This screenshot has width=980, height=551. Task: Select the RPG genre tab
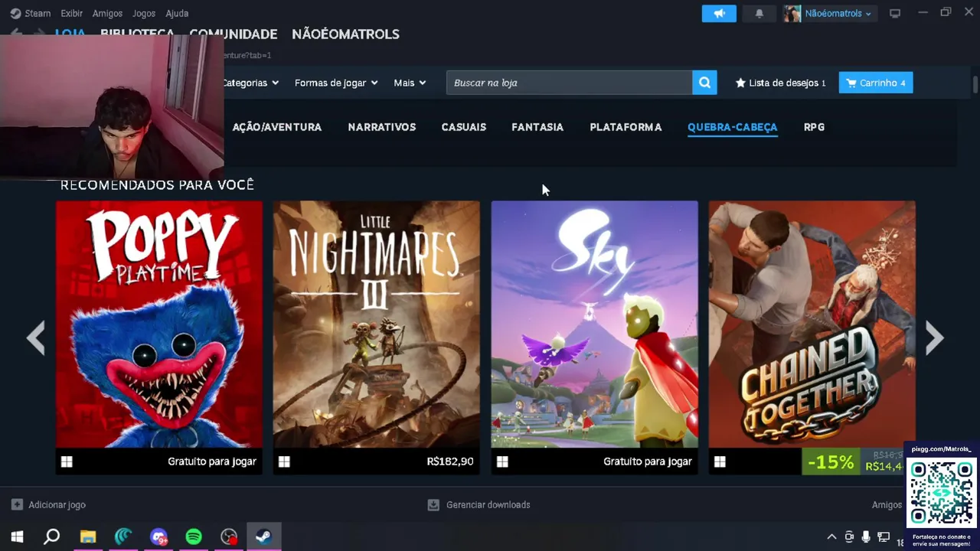click(814, 127)
